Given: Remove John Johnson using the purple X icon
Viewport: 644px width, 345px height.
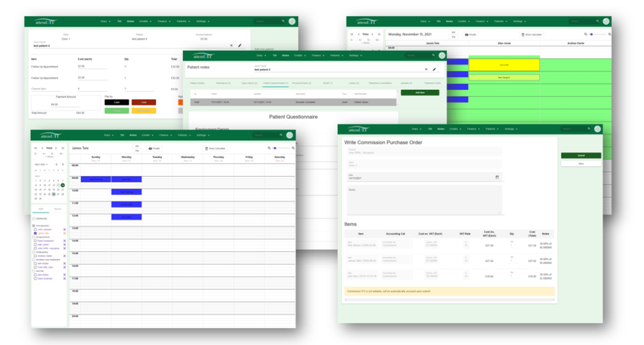Looking at the screenshot, I should point(65,229).
